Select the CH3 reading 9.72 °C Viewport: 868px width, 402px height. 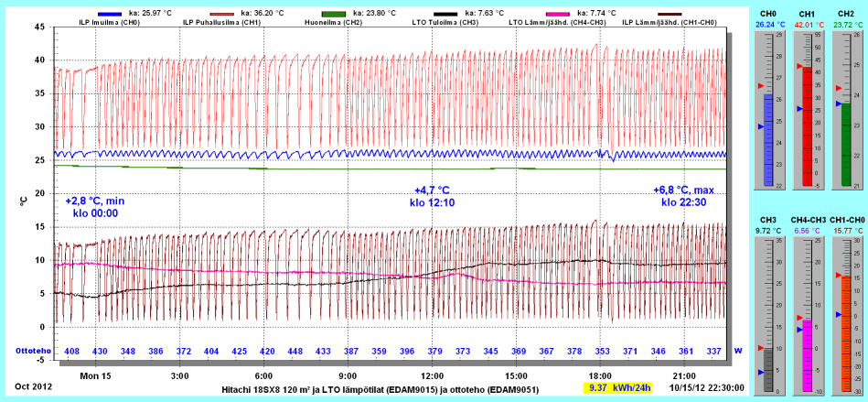(767, 230)
